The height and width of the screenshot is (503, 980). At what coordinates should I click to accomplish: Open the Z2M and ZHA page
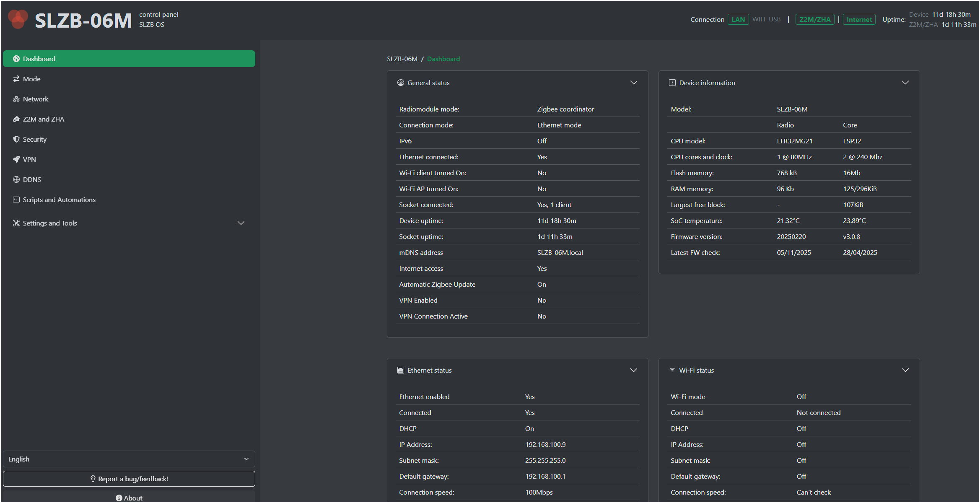click(x=44, y=119)
